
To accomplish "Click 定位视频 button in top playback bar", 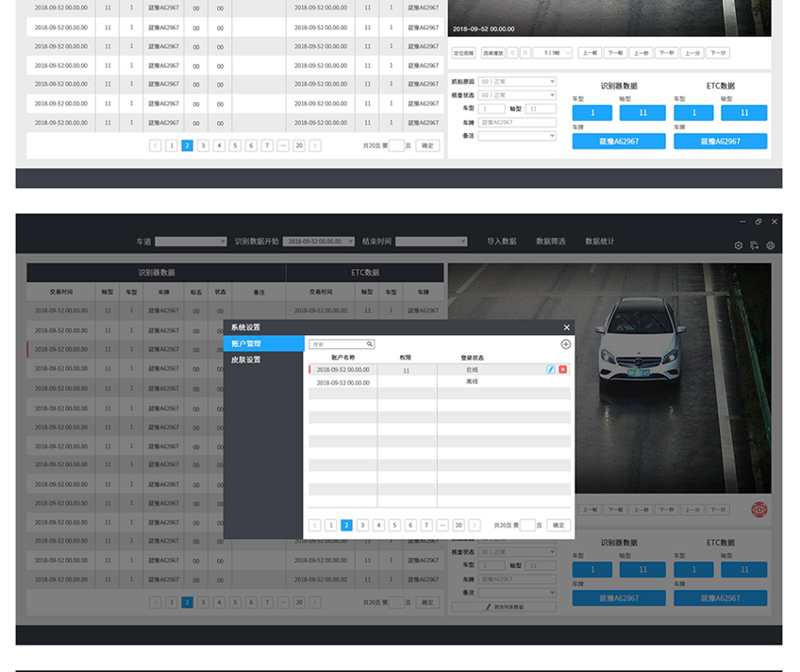I will [x=463, y=53].
